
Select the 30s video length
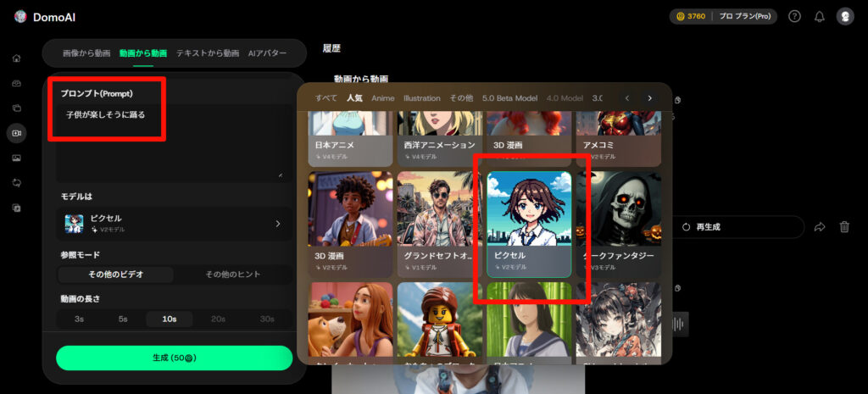(267, 319)
